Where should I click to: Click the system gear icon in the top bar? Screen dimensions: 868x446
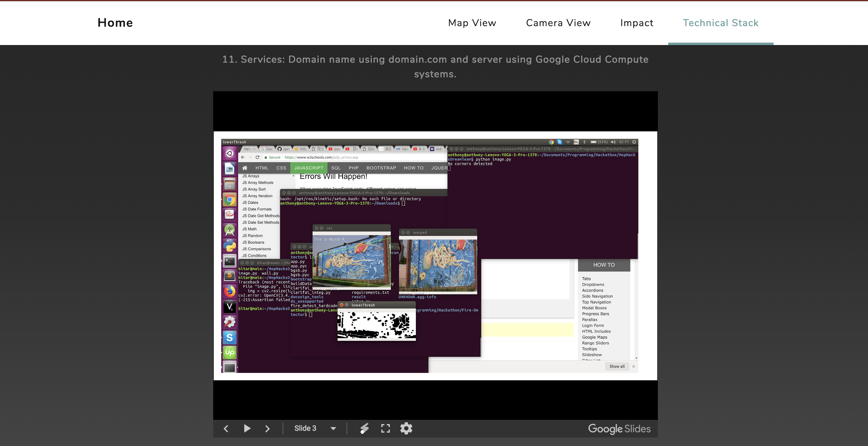[634, 142]
